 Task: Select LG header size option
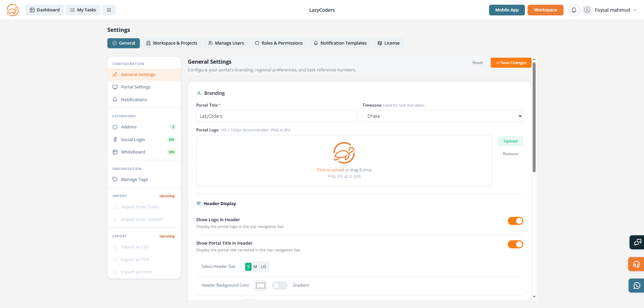(264, 267)
